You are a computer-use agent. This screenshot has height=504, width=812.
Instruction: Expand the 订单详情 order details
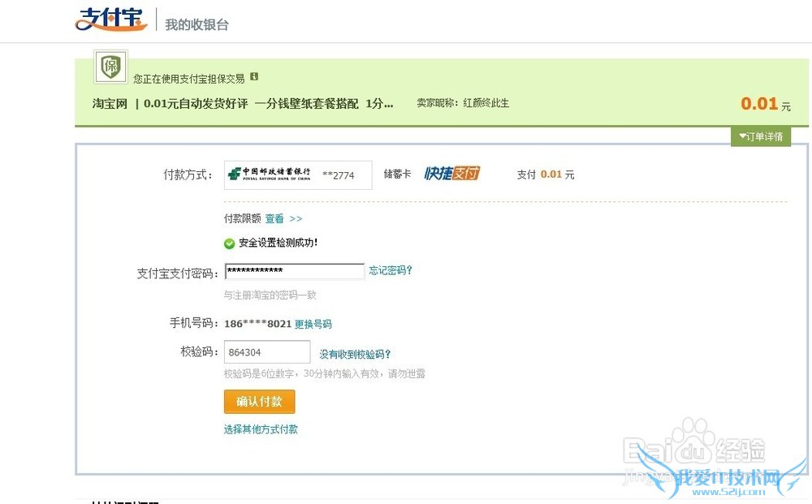(761, 136)
